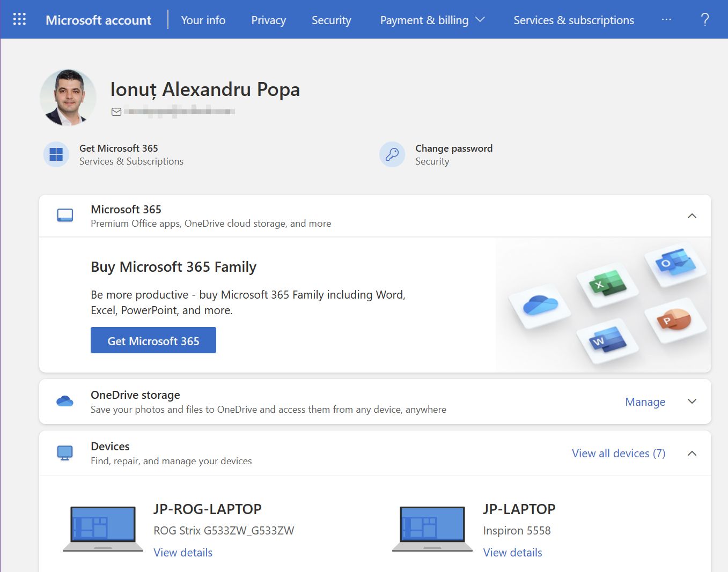Collapse the Devices section
The image size is (728, 572).
[692, 454]
